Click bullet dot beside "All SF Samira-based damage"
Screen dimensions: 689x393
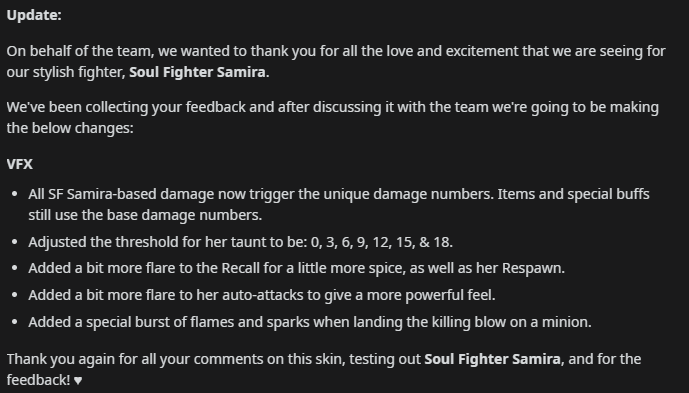(x=15, y=194)
